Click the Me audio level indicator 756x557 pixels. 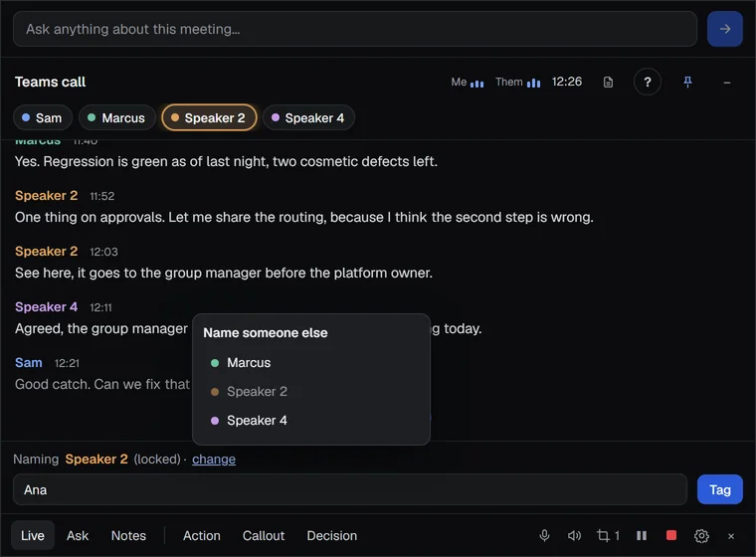[x=468, y=83]
